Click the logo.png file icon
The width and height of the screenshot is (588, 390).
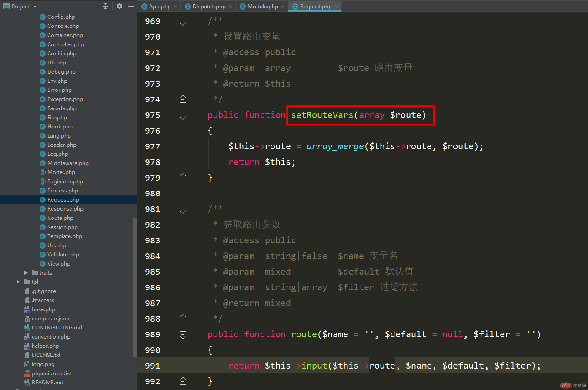[x=27, y=364]
